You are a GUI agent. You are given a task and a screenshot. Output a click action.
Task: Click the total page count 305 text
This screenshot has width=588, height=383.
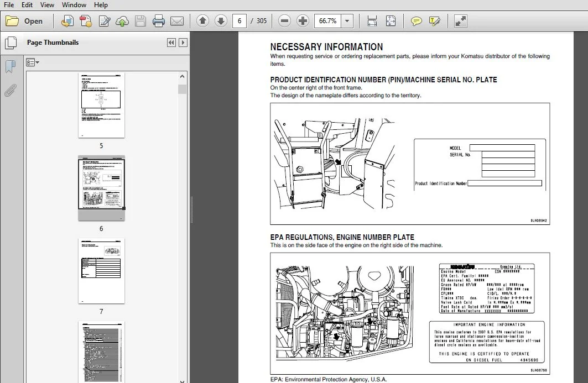tap(262, 20)
